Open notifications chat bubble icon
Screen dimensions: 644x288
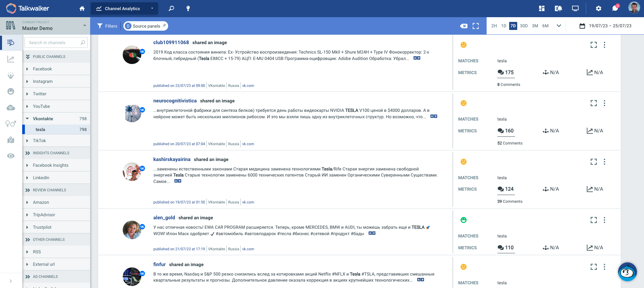(x=615, y=8)
